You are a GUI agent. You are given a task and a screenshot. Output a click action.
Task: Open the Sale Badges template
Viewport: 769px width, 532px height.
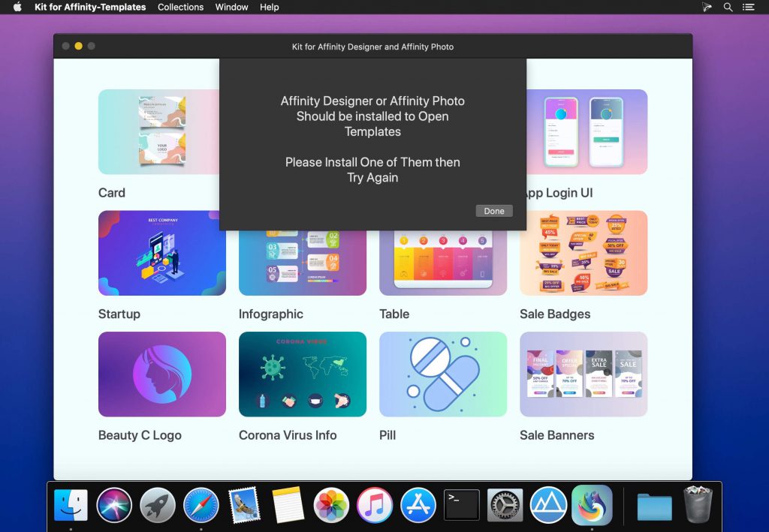584,253
